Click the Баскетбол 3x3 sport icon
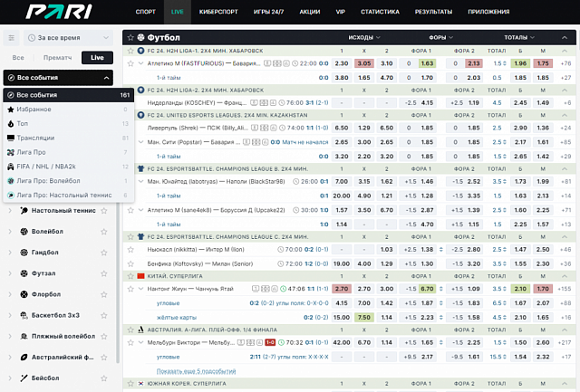Image resolution: width=580 pixels, height=392 pixels. [24, 315]
